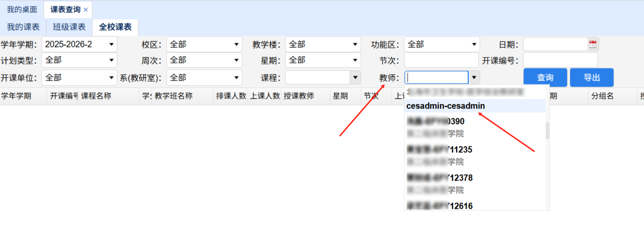Image resolution: width=644 pixels, height=228 pixels.
Task: Select teacher entry ending in 12616
Action: [475, 205]
